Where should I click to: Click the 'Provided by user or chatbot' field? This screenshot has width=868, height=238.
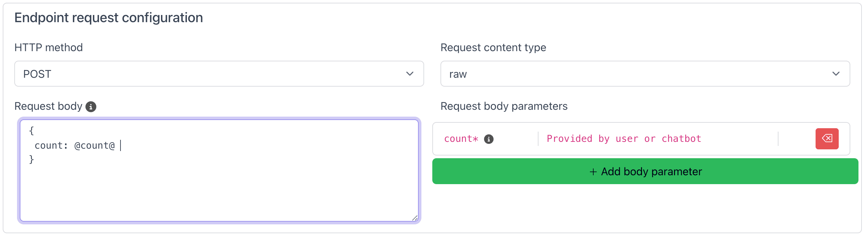click(x=624, y=139)
